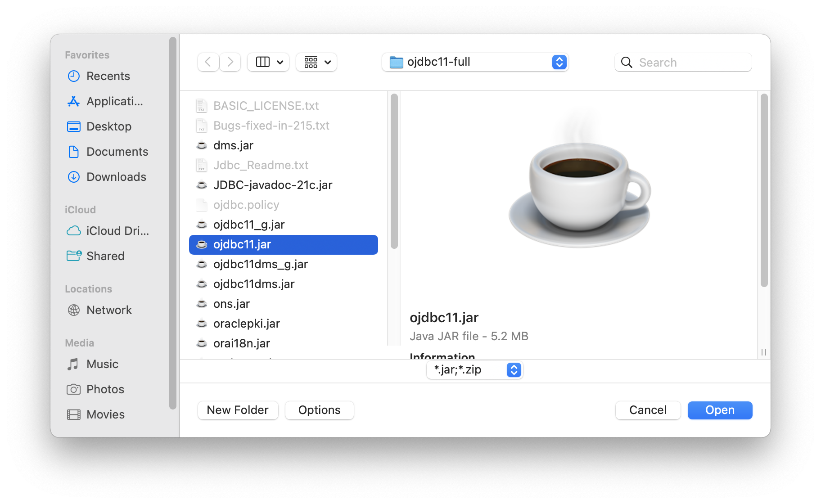The width and height of the screenshot is (821, 504).
Task: Click the greyed-out Bugs-fixed-in-215.txt entry
Action: pos(271,126)
